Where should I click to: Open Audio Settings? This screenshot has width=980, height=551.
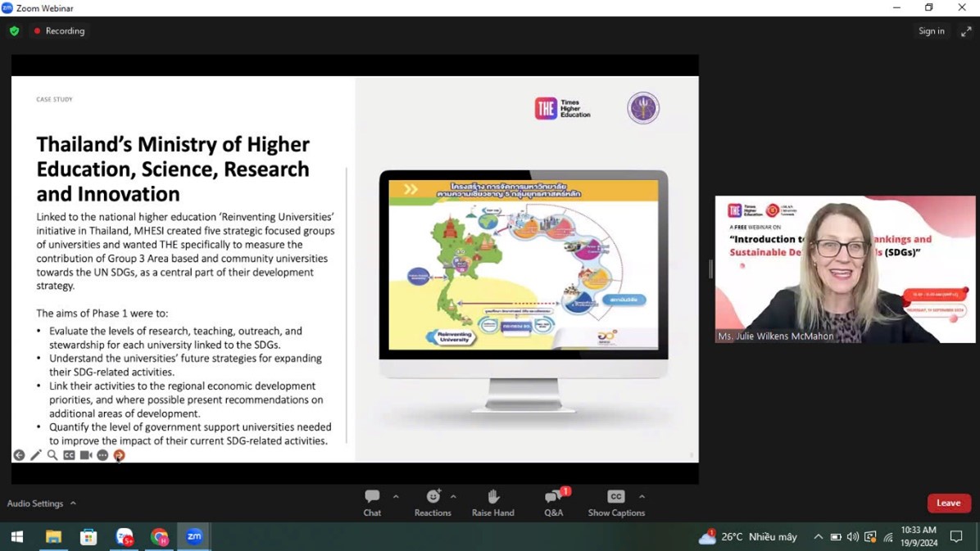[x=35, y=504]
